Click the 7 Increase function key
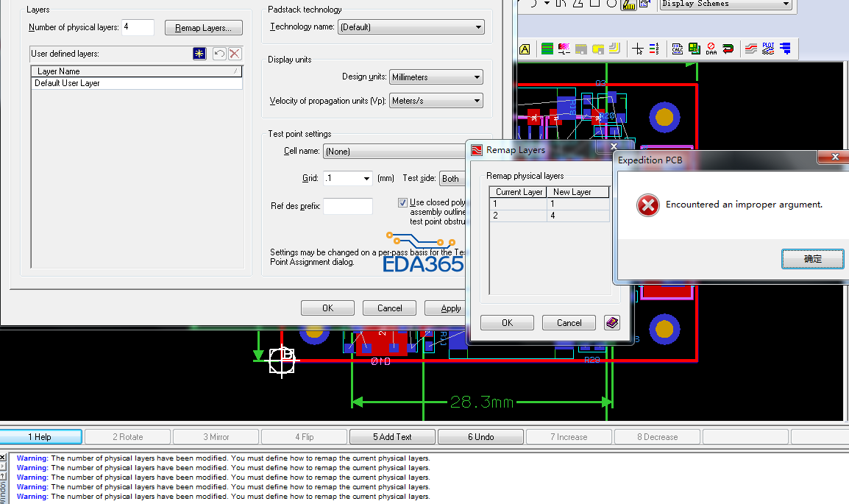The height and width of the screenshot is (504, 849). coord(569,437)
